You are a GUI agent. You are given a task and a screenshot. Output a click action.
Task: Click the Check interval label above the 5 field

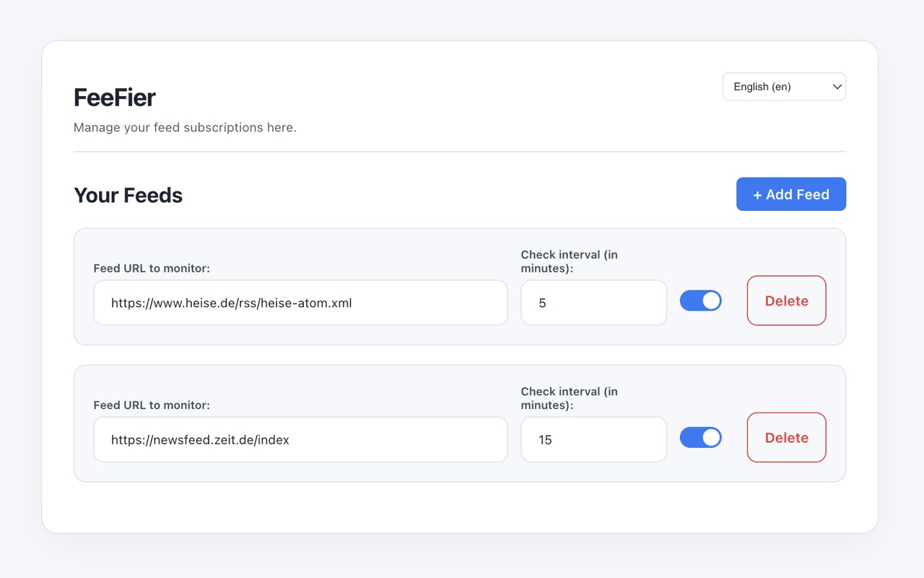click(569, 261)
